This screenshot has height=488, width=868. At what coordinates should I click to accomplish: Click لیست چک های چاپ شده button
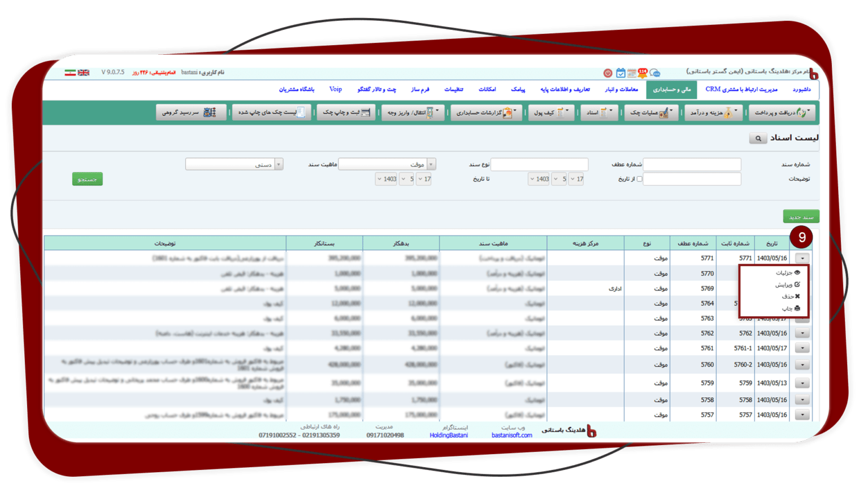click(271, 112)
